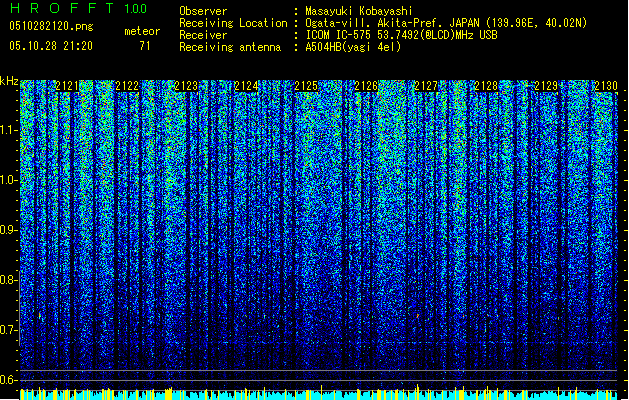Click the 0.7 frequency axis label

click(x=9, y=330)
